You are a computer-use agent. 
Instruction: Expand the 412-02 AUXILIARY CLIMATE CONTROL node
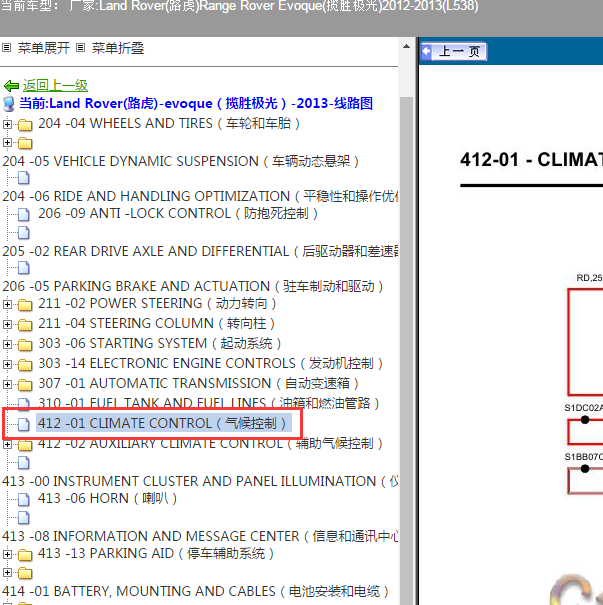pyautogui.click(x=7, y=444)
